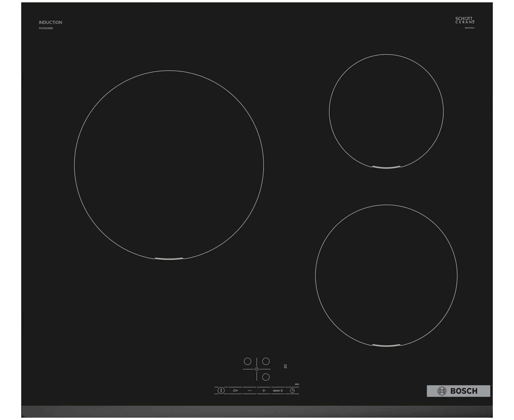
Task: Click the SCHOTT CERAN logo
Action: coord(465,20)
